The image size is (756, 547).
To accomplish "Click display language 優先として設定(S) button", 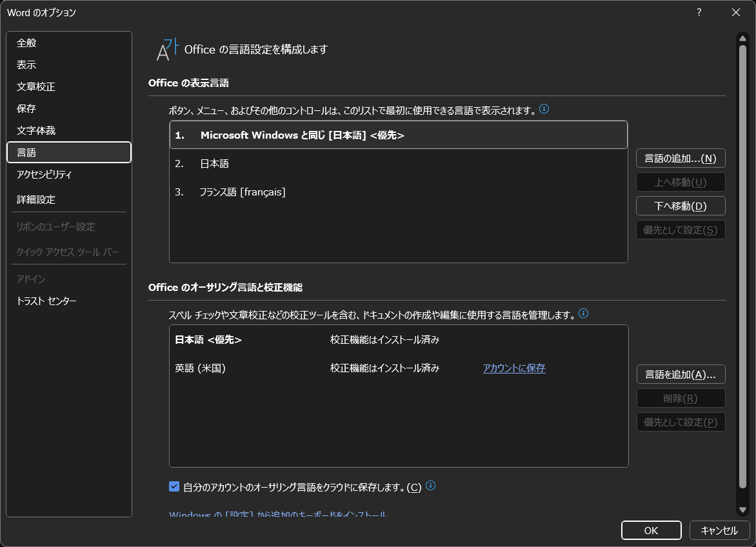I will click(x=681, y=230).
